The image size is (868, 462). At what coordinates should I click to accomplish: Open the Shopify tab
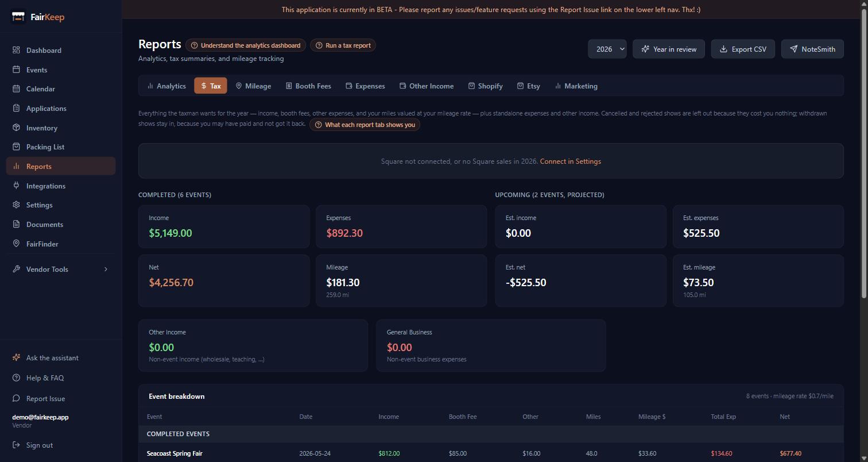485,86
